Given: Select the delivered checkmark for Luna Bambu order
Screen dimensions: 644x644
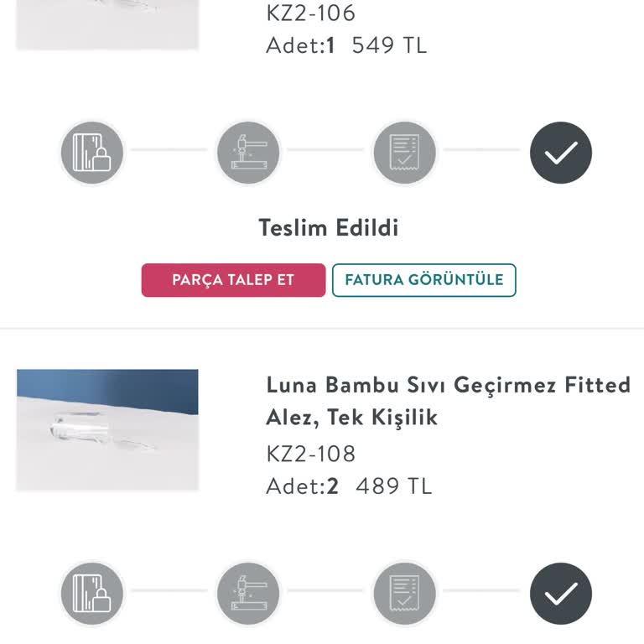Looking at the screenshot, I should [x=561, y=593].
